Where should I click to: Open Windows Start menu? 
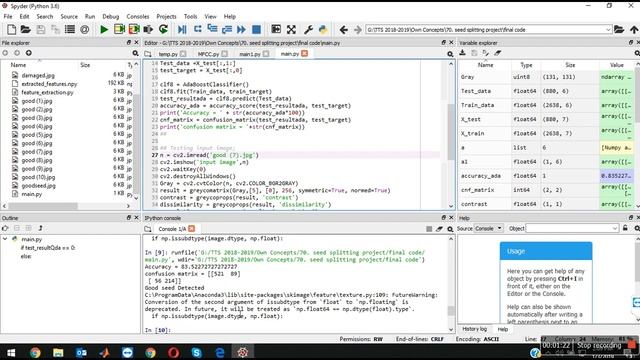click(11, 352)
